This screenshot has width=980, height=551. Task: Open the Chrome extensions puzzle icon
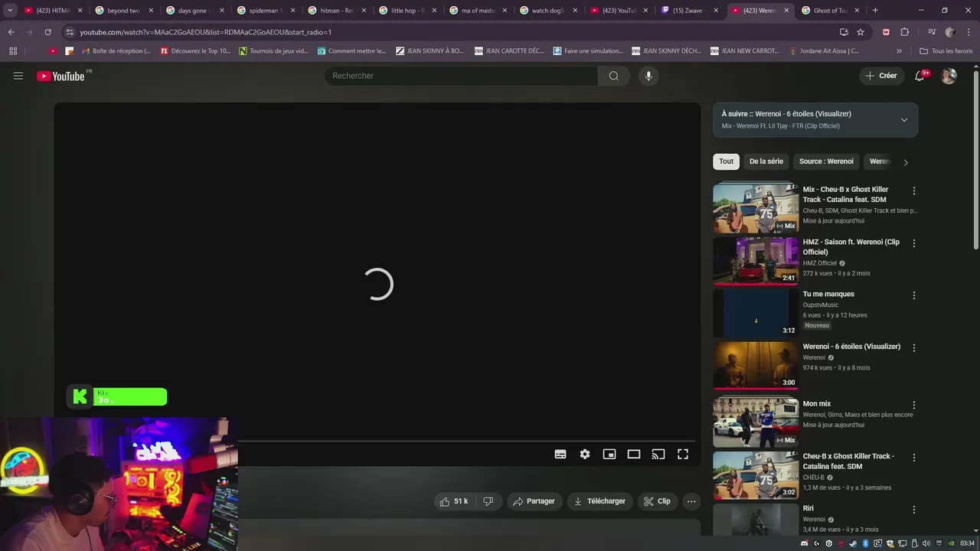coord(904,32)
